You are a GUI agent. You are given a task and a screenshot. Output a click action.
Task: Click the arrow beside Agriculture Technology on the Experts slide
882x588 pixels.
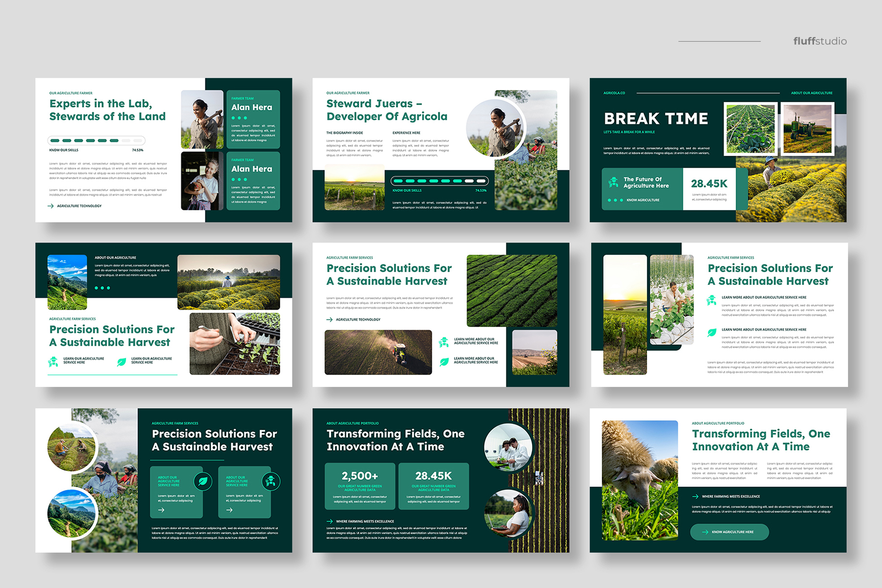(50, 206)
